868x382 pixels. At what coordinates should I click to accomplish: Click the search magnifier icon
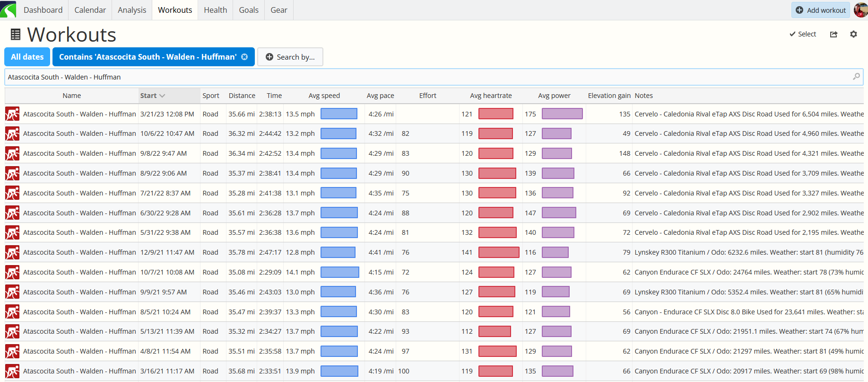[856, 77]
